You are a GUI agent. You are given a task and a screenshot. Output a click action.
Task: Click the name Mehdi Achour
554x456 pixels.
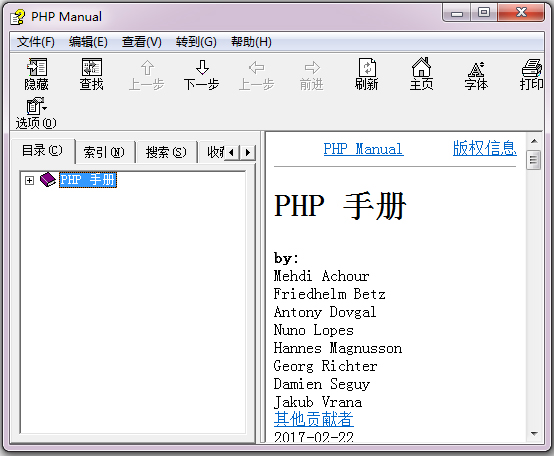[x=322, y=276]
